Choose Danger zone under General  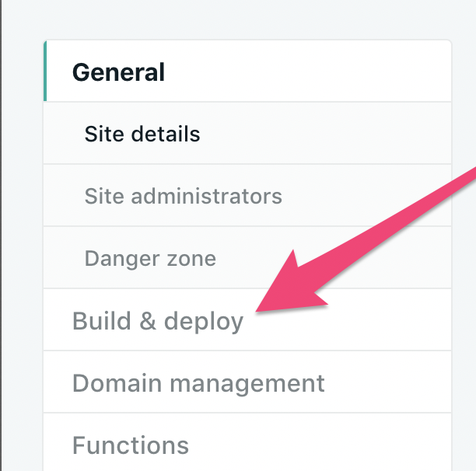click(150, 258)
